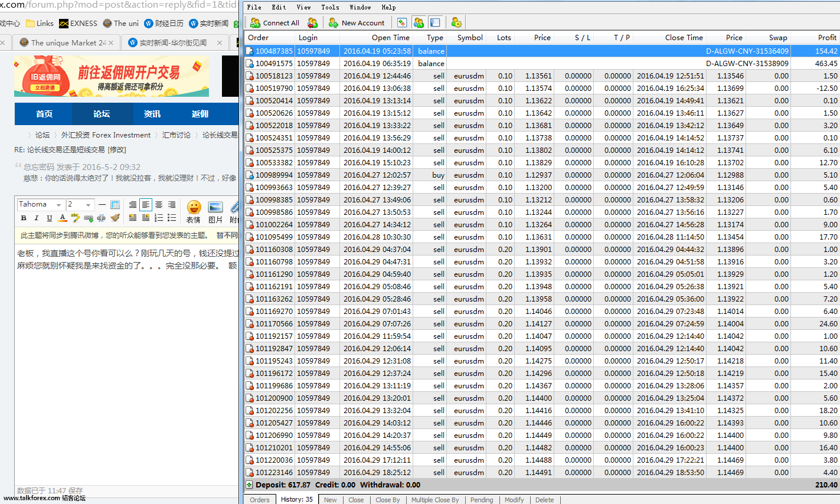This screenshot has width=840, height=504.
Task: Click the highlighter abc pencil icon
Action: 76,218
